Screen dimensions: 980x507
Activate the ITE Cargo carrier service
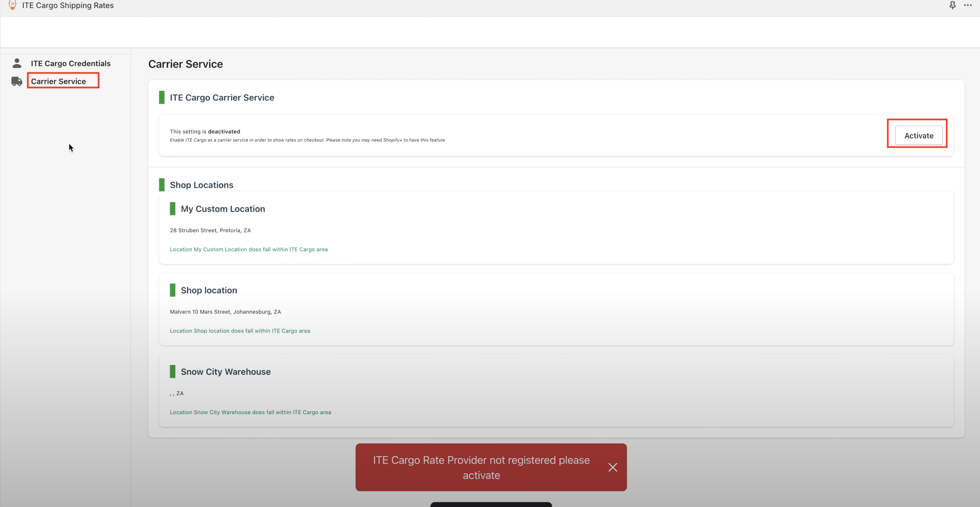click(x=918, y=135)
